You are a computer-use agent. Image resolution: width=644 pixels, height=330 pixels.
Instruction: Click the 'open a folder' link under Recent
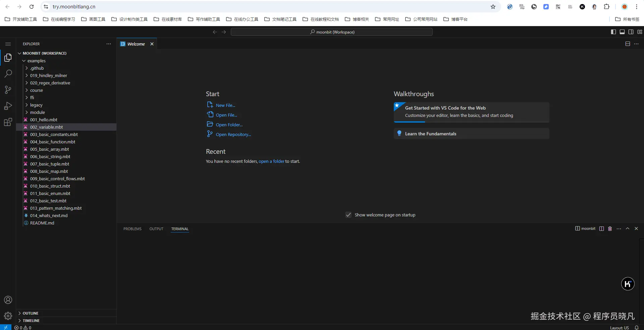[x=271, y=161]
